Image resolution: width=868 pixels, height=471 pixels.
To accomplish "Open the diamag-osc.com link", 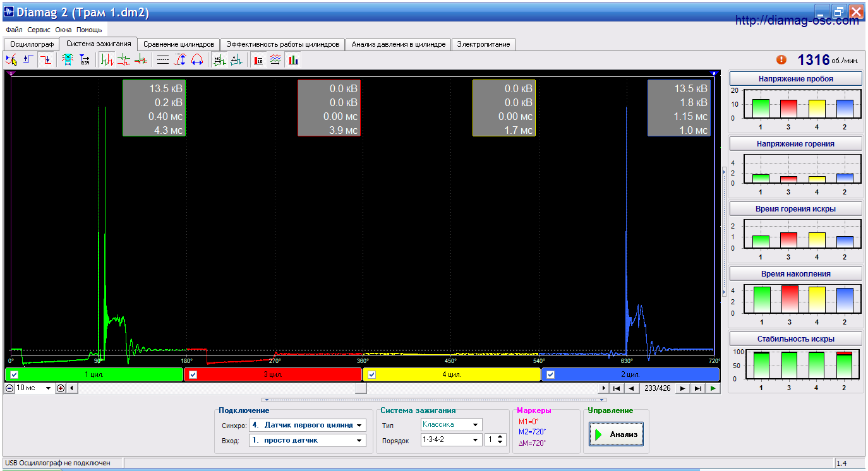I will (797, 21).
